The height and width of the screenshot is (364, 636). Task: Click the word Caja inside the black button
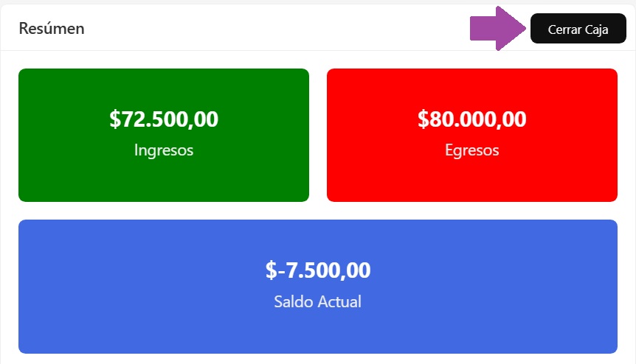click(x=594, y=29)
